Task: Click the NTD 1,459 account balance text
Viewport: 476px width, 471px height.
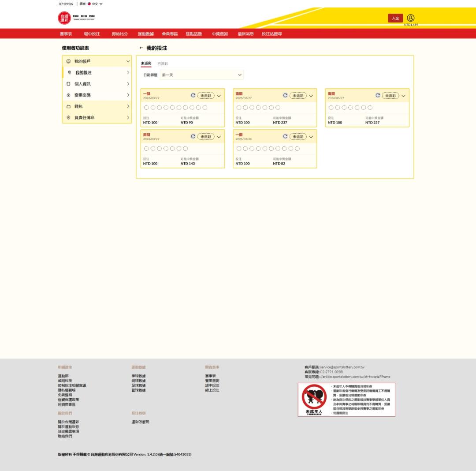Action: coord(411,25)
